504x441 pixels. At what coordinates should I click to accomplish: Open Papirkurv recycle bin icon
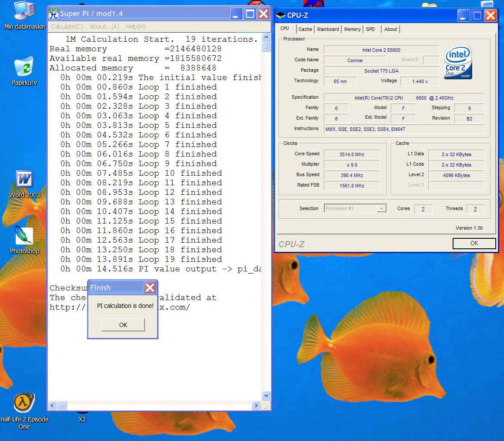(x=24, y=71)
